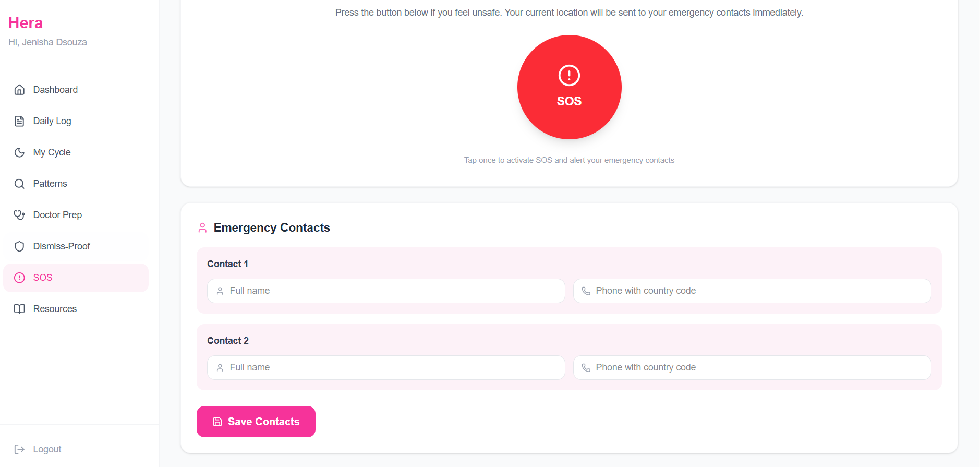
Task: Click the Dismiss-Proof shield icon
Action: 19,246
